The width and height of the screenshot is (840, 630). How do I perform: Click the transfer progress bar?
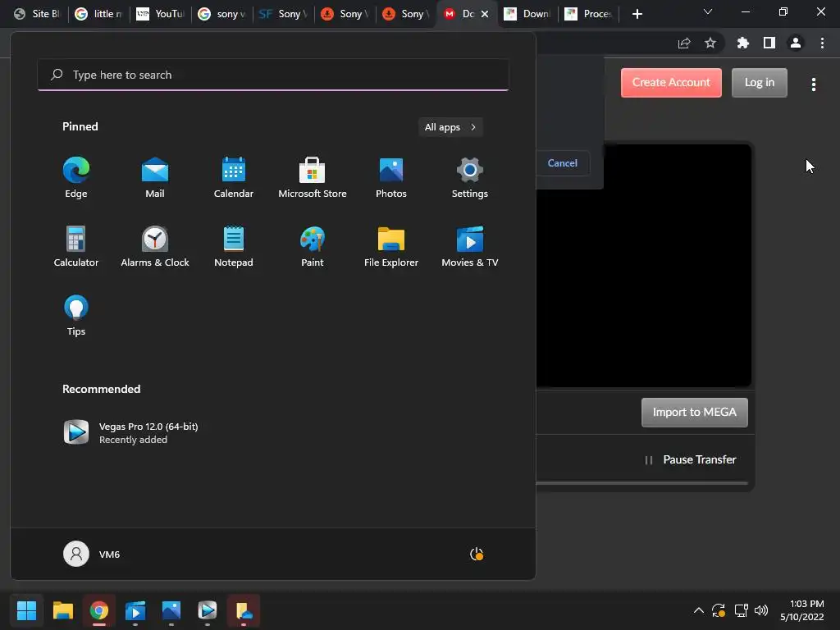[641, 483]
